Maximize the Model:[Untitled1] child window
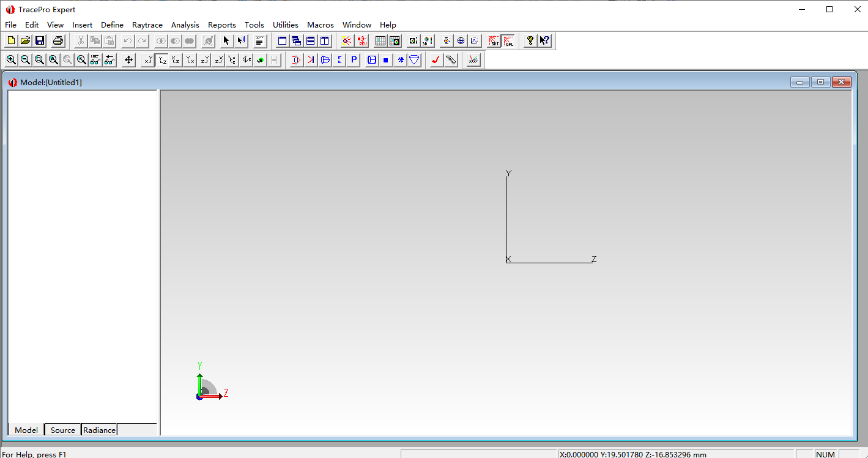868x458 pixels. coord(820,82)
